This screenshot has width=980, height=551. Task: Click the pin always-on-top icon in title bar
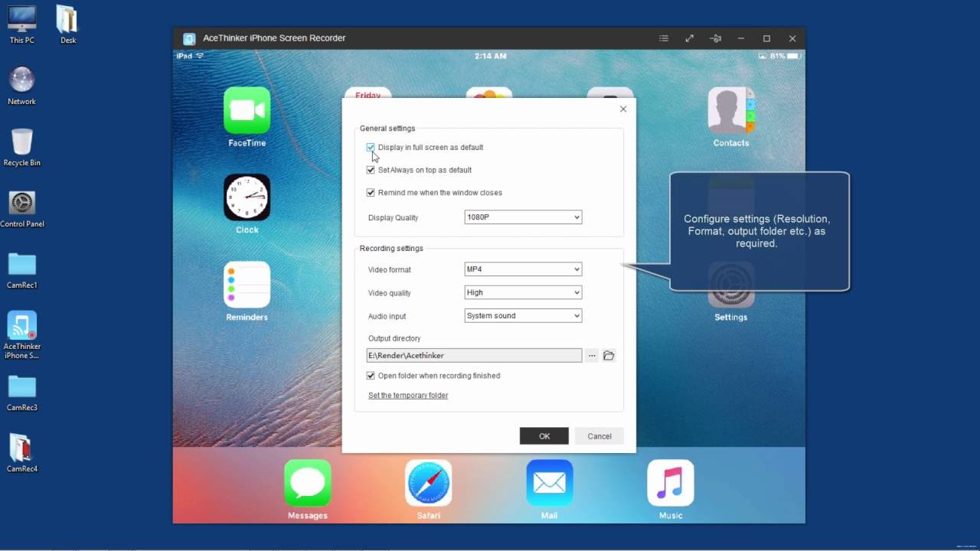point(715,38)
